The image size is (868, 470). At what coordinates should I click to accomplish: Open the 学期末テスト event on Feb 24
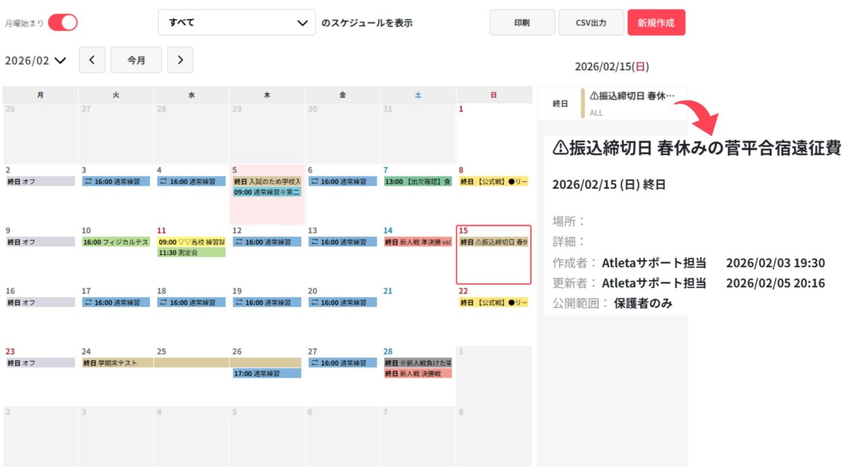point(116,363)
